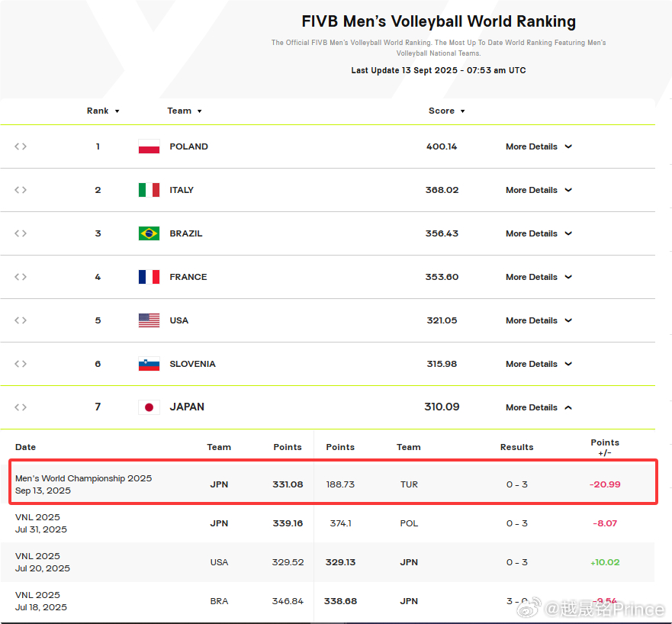The height and width of the screenshot is (624, 672).
Task: Click the Italy flag icon
Action: coord(149,190)
